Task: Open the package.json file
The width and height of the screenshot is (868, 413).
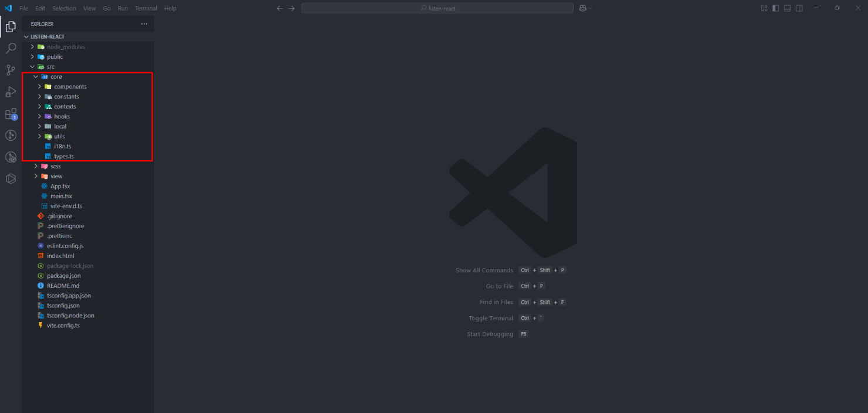Action: click(x=63, y=276)
